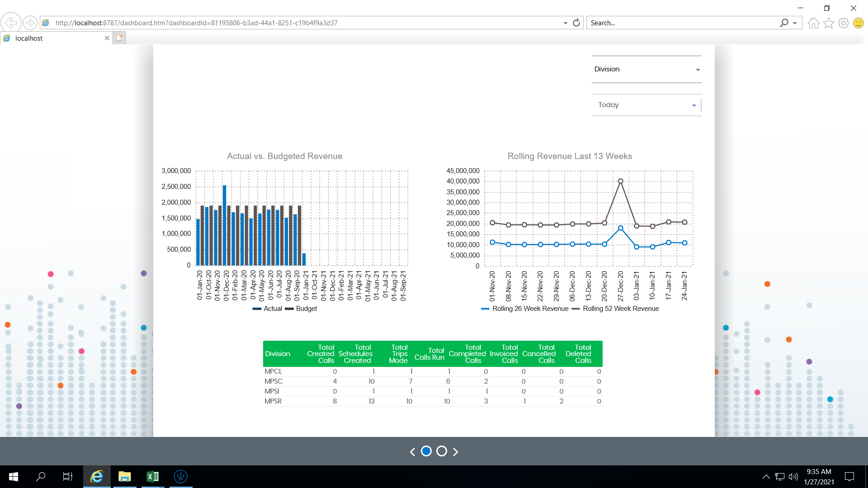The width and height of the screenshot is (868, 488).
Task: Click the Home icon in browser toolbar
Action: pyautogui.click(x=813, y=23)
